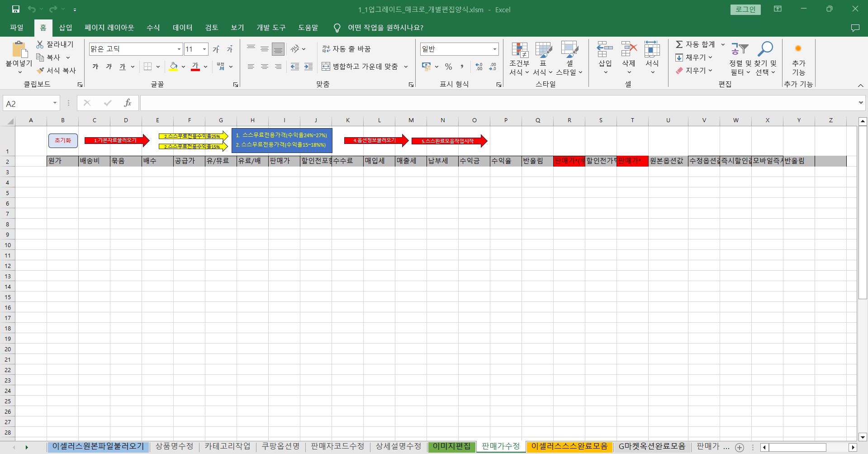The height and width of the screenshot is (454, 868).
Task: Open the Name Box dropdown arrow
Action: (55, 103)
